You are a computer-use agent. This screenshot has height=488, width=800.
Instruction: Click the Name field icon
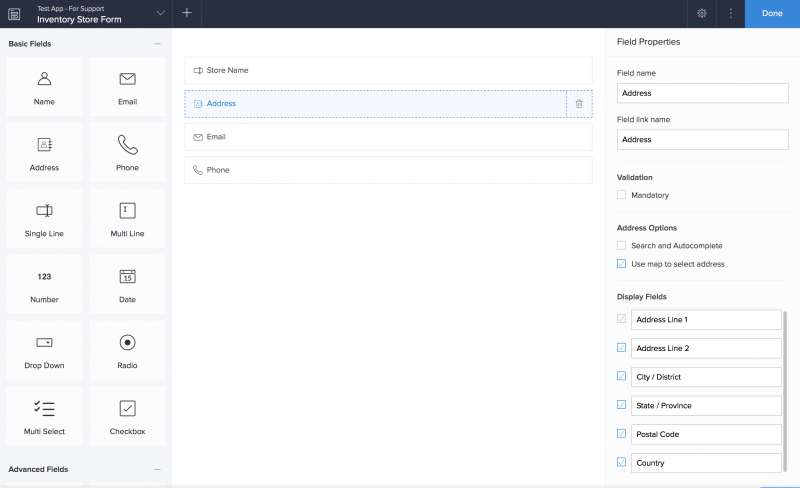[44, 79]
